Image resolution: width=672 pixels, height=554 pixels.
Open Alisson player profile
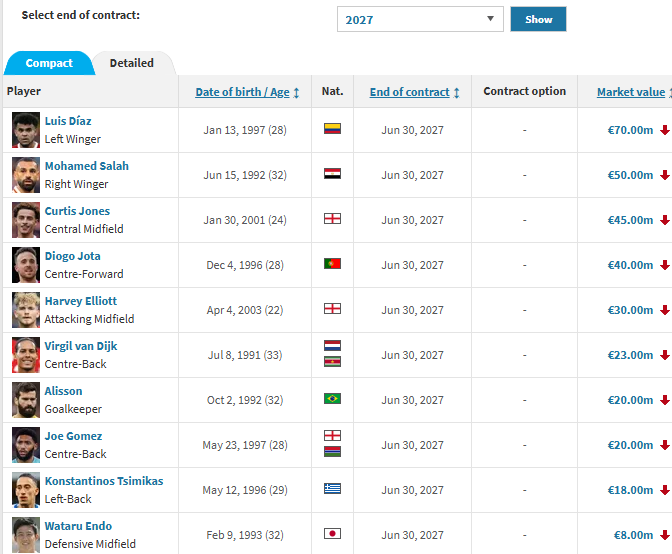[63, 391]
